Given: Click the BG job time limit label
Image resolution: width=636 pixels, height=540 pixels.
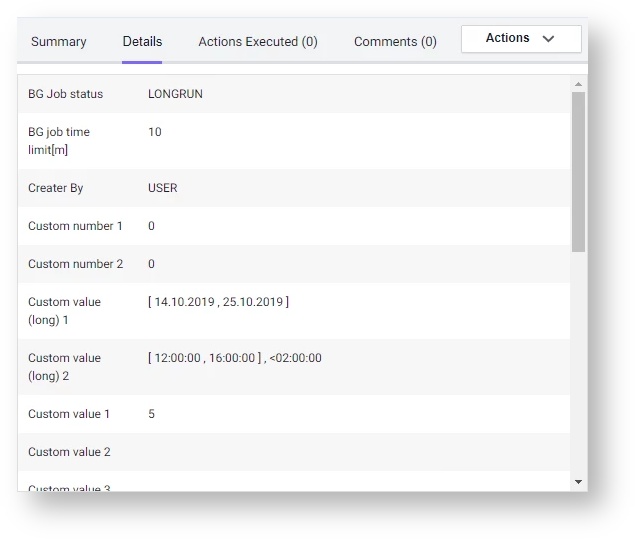Looking at the screenshot, I should [x=59, y=141].
